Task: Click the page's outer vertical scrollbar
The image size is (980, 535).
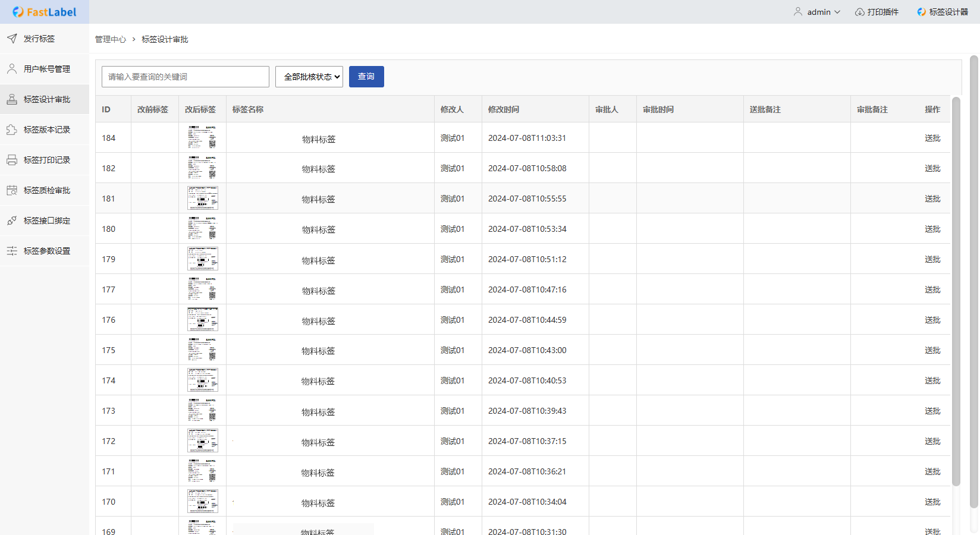Action: (974, 282)
